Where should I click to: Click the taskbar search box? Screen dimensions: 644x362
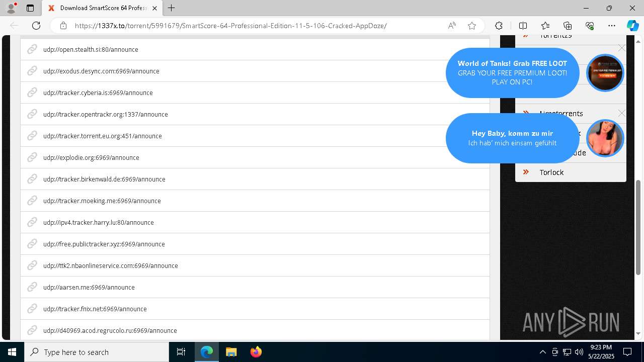coord(97,352)
